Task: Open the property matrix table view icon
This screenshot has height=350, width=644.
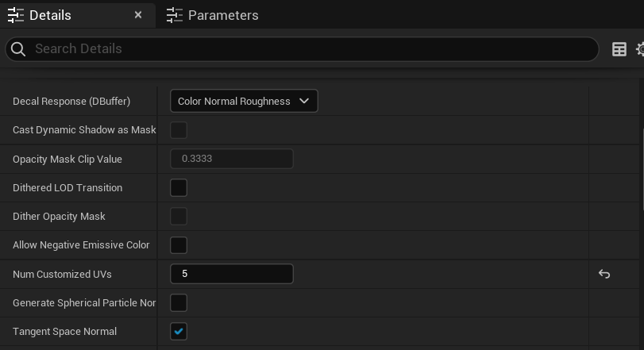Action: pos(619,49)
